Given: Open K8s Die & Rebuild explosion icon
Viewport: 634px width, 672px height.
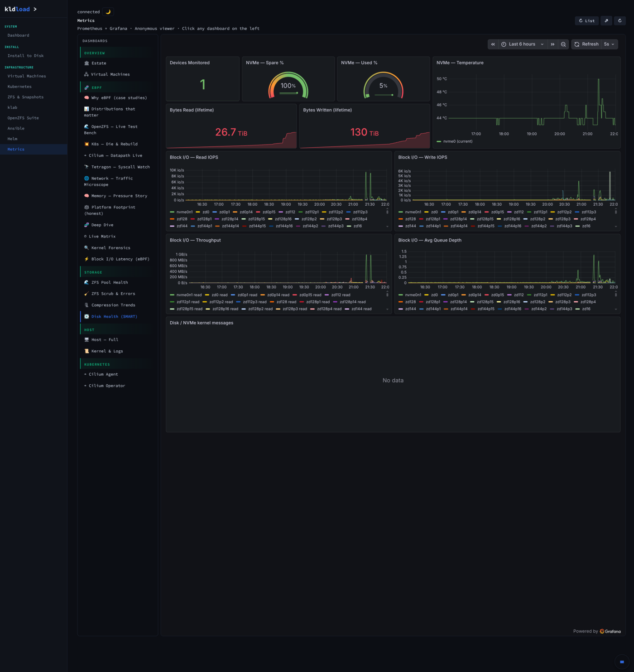Looking at the screenshot, I should coord(86,144).
